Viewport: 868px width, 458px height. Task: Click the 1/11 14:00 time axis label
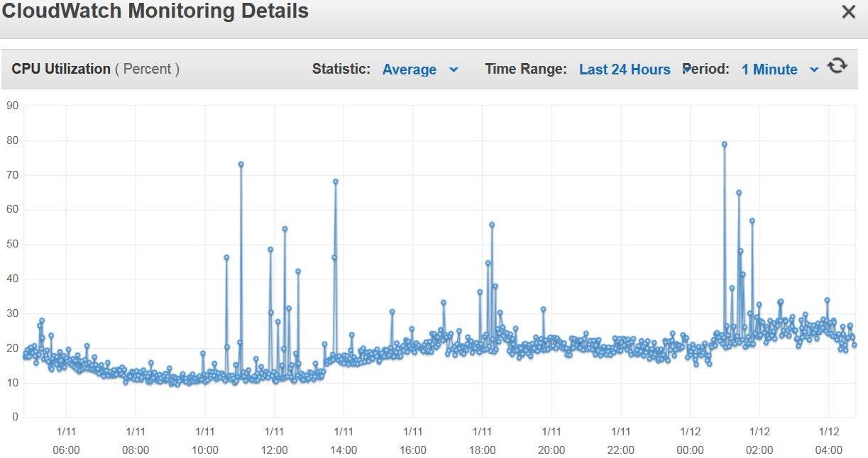[x=344, y=440]
